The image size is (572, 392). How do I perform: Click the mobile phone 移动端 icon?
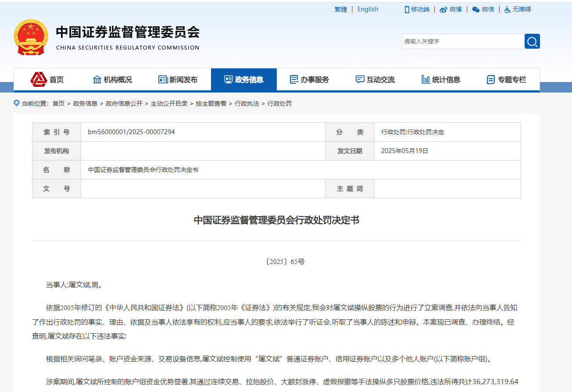(406, 9)
